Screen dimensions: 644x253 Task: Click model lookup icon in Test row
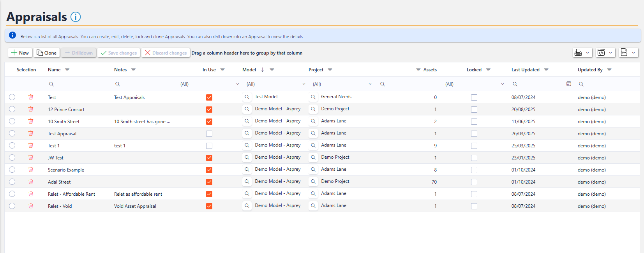click(x=247, y=97)
